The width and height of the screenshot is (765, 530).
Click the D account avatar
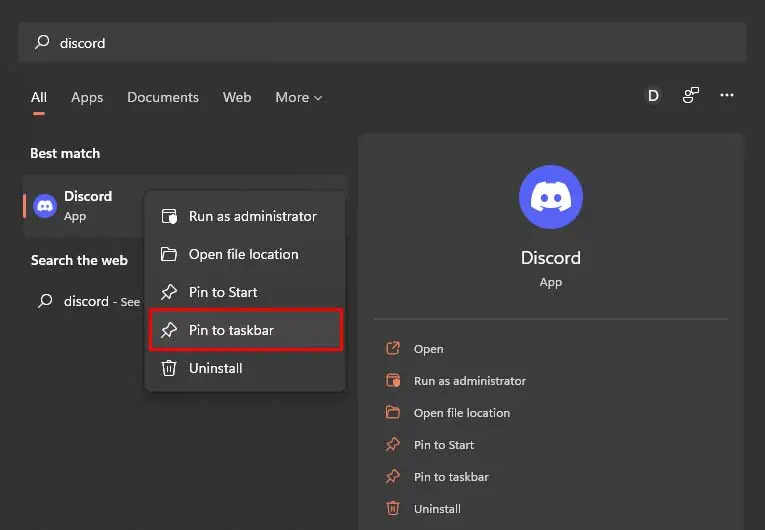pyautogui.click(x=653, y=95)
